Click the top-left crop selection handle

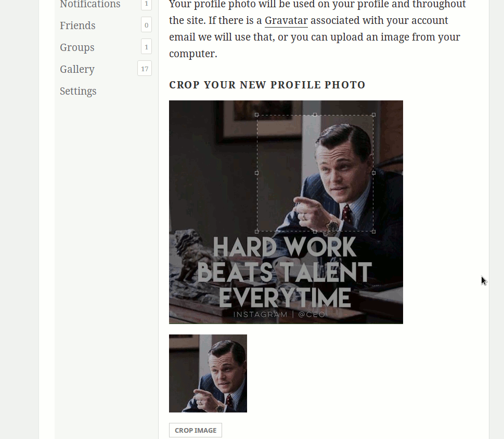coord(256,115)
